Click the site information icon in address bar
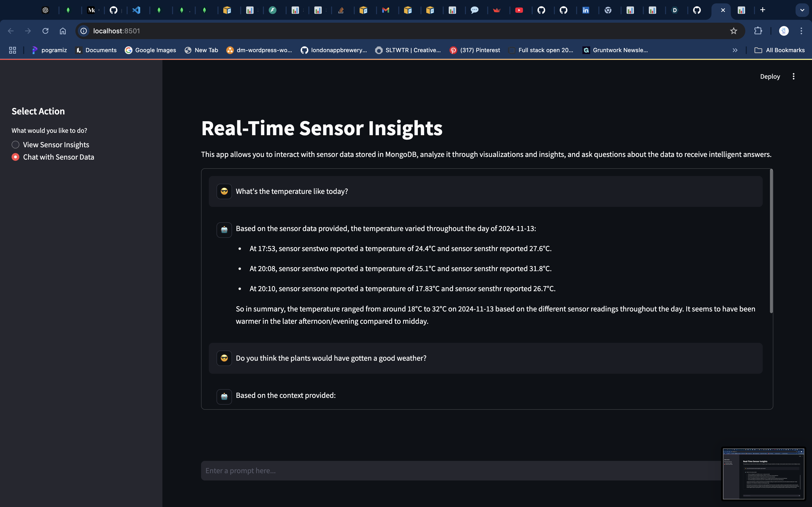This screenshot has width=812, height=507. [84, 31]
